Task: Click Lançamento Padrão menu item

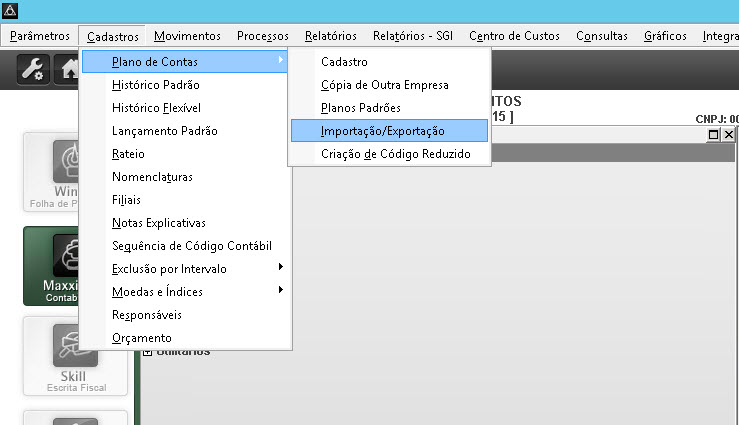Action: (x=164, y=131)
